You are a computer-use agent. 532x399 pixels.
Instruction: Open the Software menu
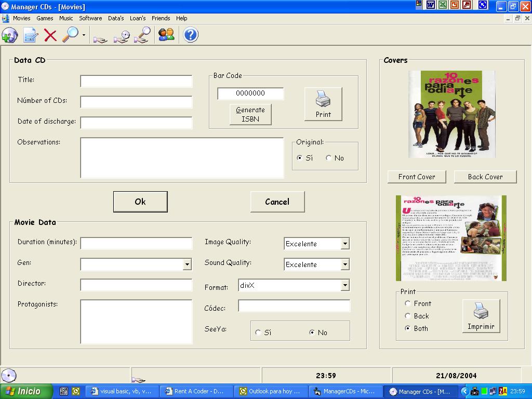[90, 18]
